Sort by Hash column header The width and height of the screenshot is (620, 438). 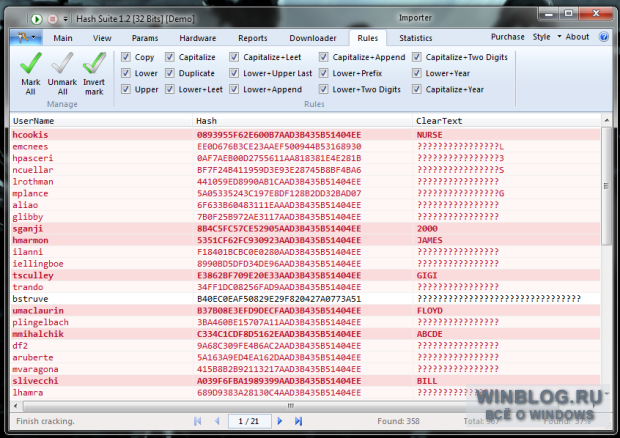(302, 121)
